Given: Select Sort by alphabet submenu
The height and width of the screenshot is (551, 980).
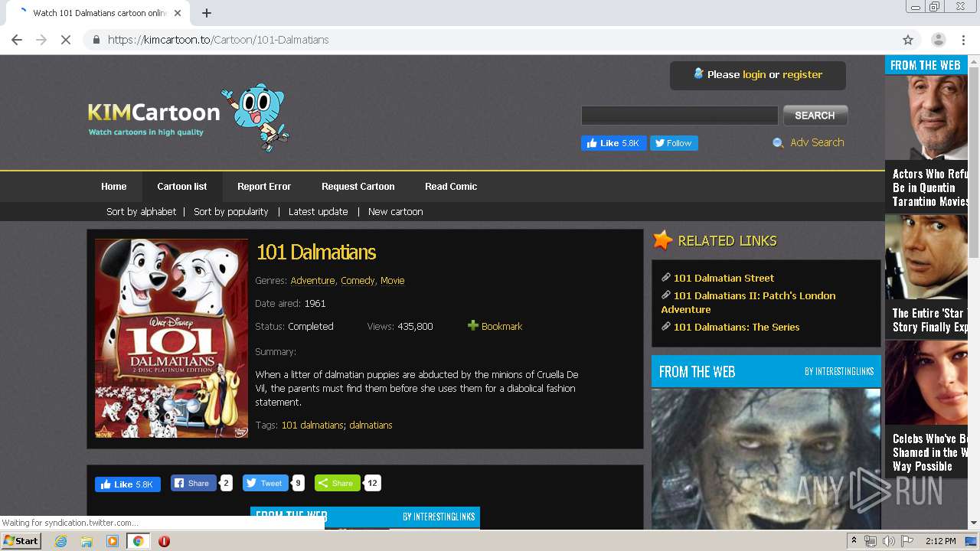Looking at the screenshot, I should pos(141,212).
